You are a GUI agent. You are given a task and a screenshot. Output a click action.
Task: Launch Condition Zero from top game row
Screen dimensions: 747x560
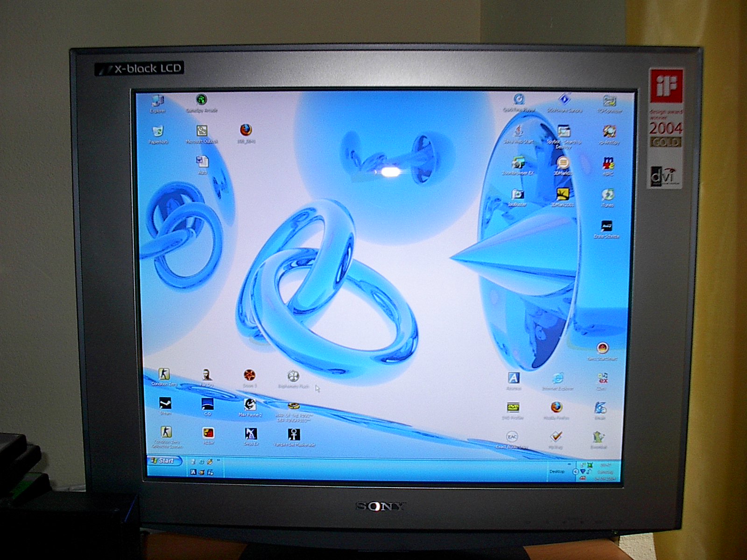(164, 374)
